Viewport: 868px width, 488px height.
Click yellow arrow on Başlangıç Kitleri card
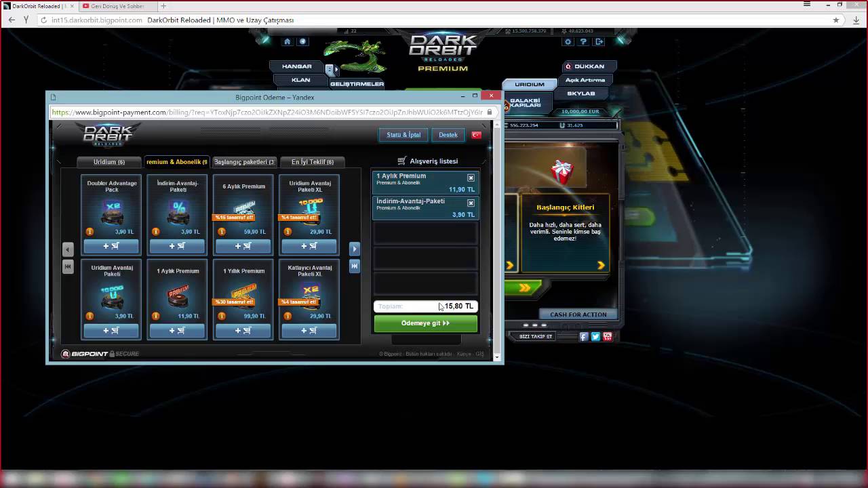(x=601, y=266)
